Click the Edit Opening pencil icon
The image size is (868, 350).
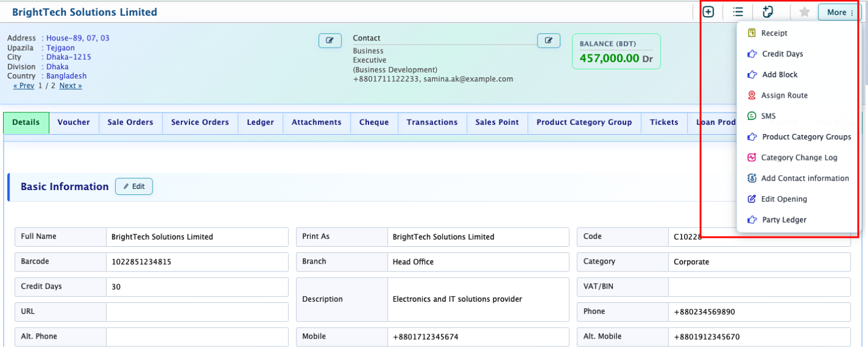click(x=752, y=199)
